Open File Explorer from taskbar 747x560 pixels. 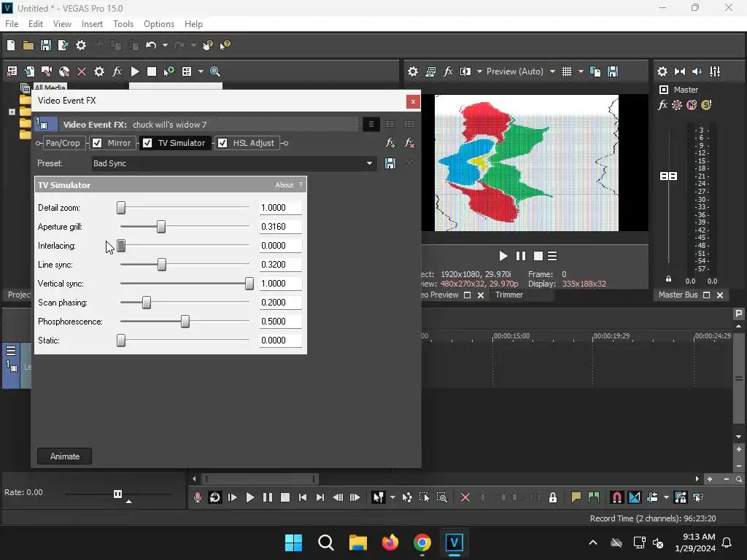click(x=357, y=542)
